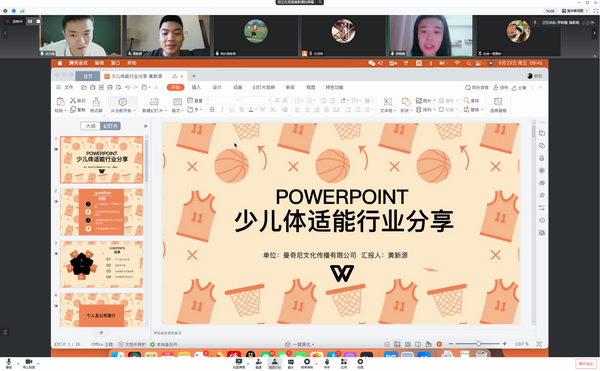Click the Play From Current (从当前开始) button

pyautogui.click(x=122, y=104)
